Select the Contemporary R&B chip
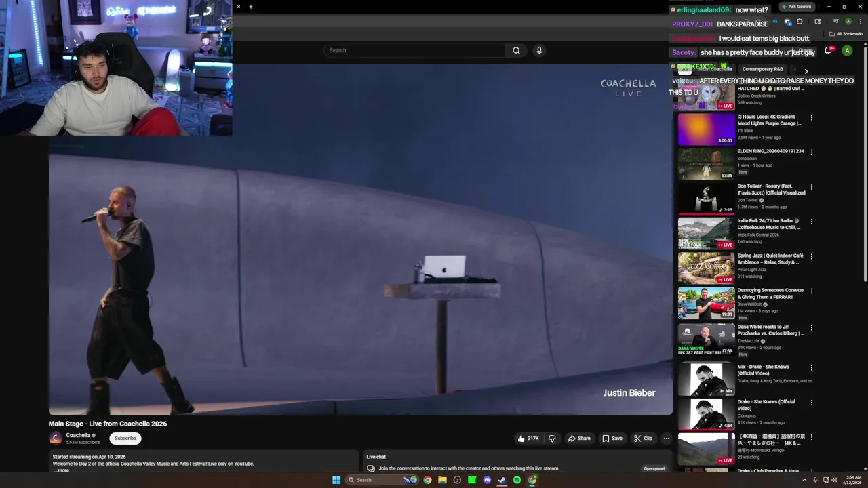The width and height of the screenshot is (868, 488). [x=762, y=69]
